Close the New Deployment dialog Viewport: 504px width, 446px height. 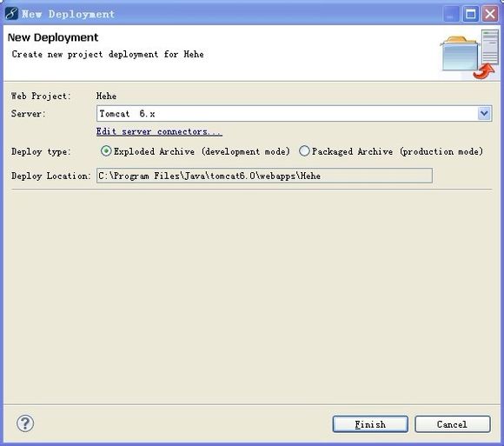pyautogui.click(x=490, y=14)
